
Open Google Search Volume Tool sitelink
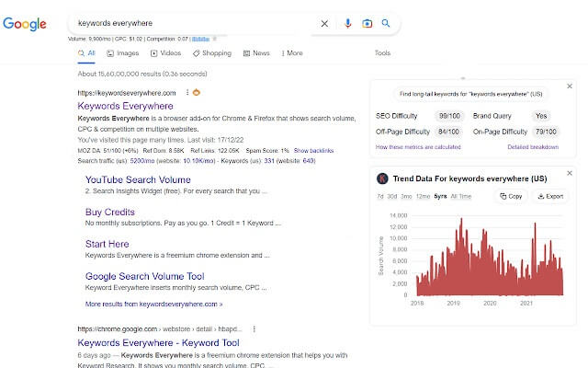click(145, 276)
